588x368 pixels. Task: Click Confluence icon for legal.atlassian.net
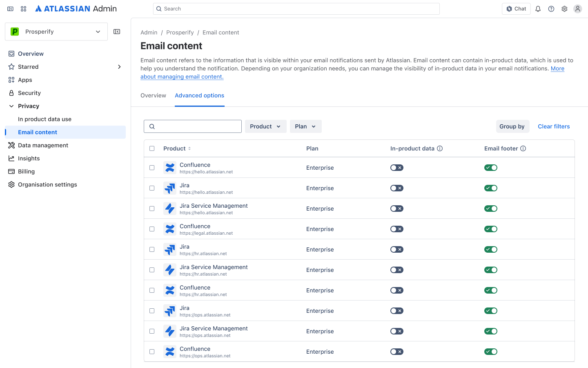coord(170,229)
